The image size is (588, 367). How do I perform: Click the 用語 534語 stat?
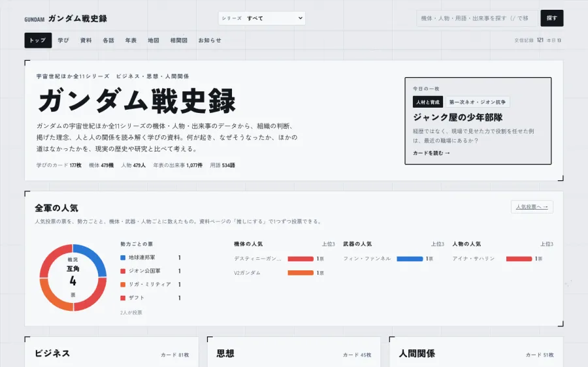point(222,165)
